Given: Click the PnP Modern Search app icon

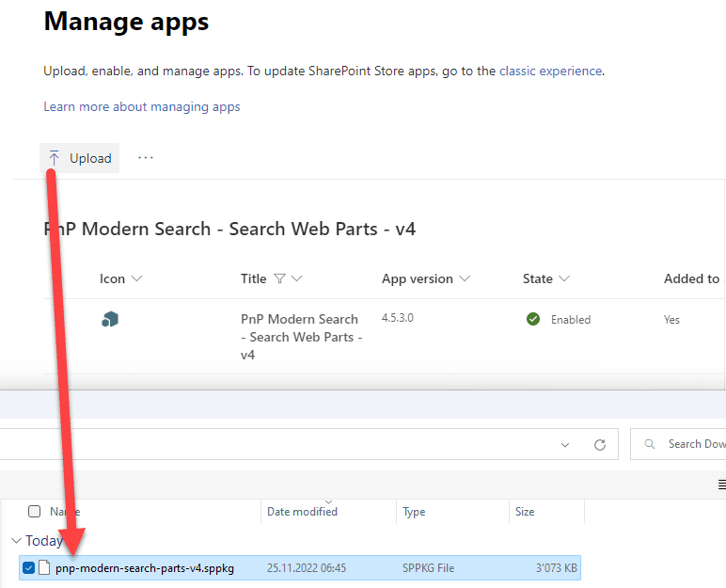Looking at the screenshot, I should (110, 319).
